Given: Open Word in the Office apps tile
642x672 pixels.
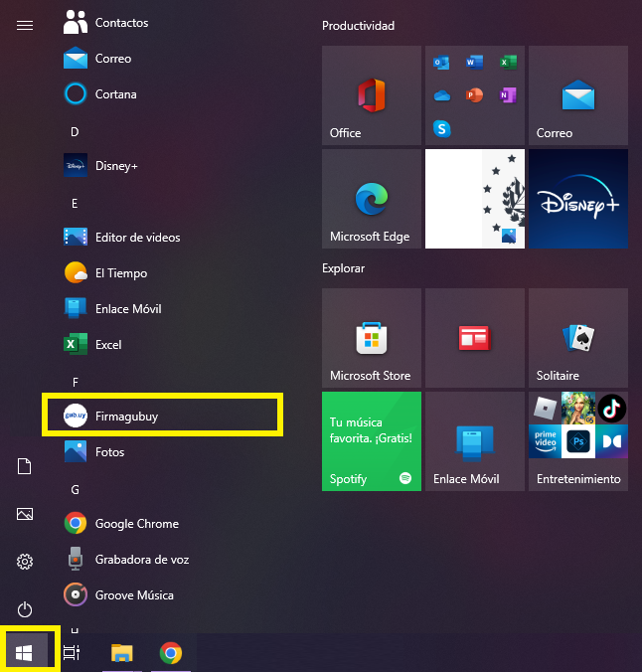Looking at the screenshot, I should (474, 63).
